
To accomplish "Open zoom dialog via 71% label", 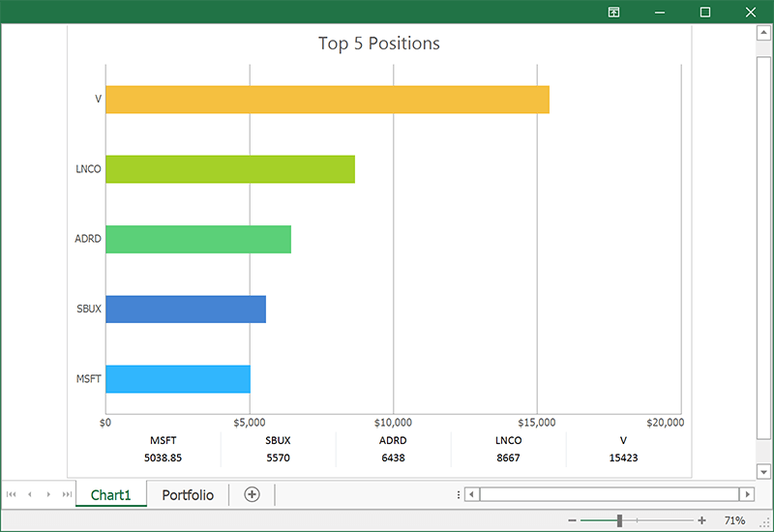I will click(x=734, y=520).
